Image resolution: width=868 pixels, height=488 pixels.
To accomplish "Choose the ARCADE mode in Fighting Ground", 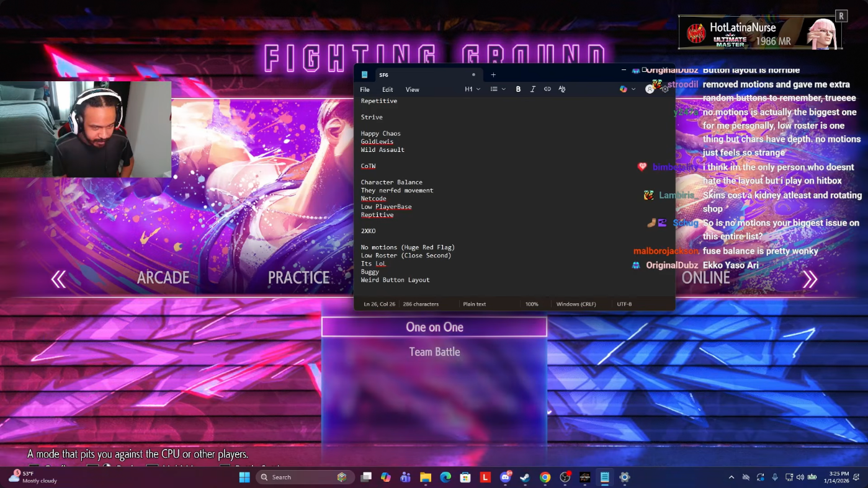I will click(163, 278).
